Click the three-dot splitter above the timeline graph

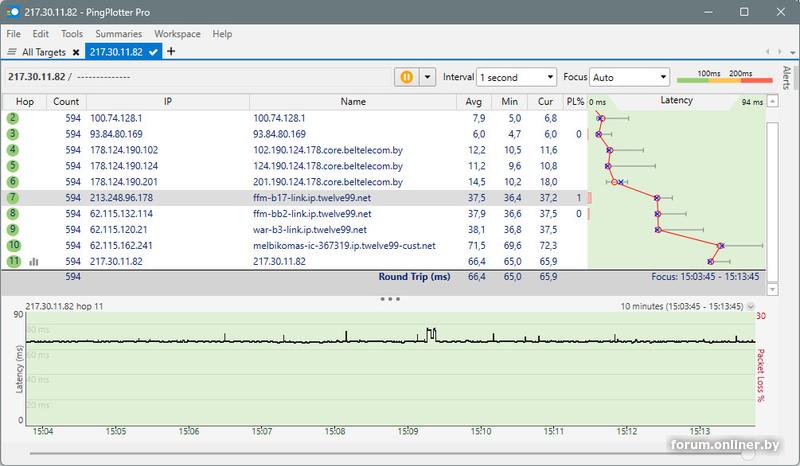[x=390, y=298]
